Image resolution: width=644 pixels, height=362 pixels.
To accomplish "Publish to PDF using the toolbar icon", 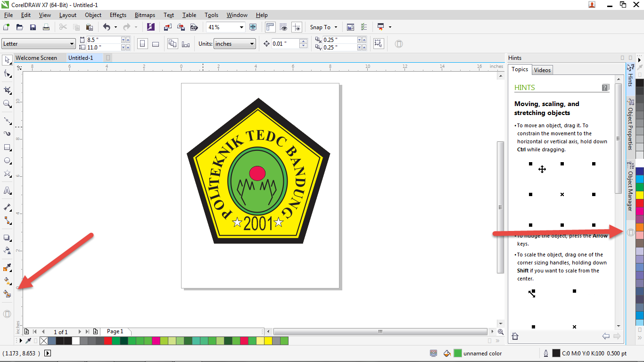I will click(194, 27).
